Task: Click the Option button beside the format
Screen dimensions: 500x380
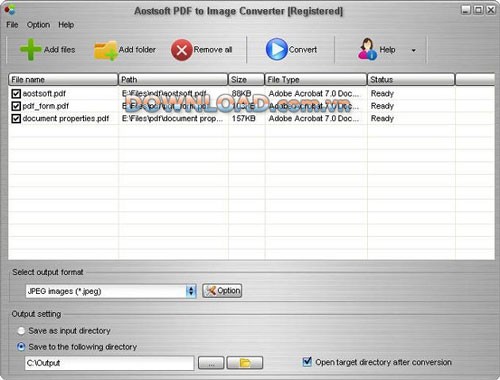Action: (222, 291)
